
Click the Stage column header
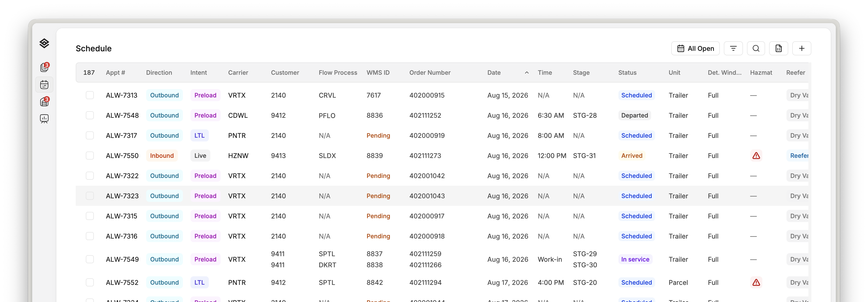coord(581,72)
